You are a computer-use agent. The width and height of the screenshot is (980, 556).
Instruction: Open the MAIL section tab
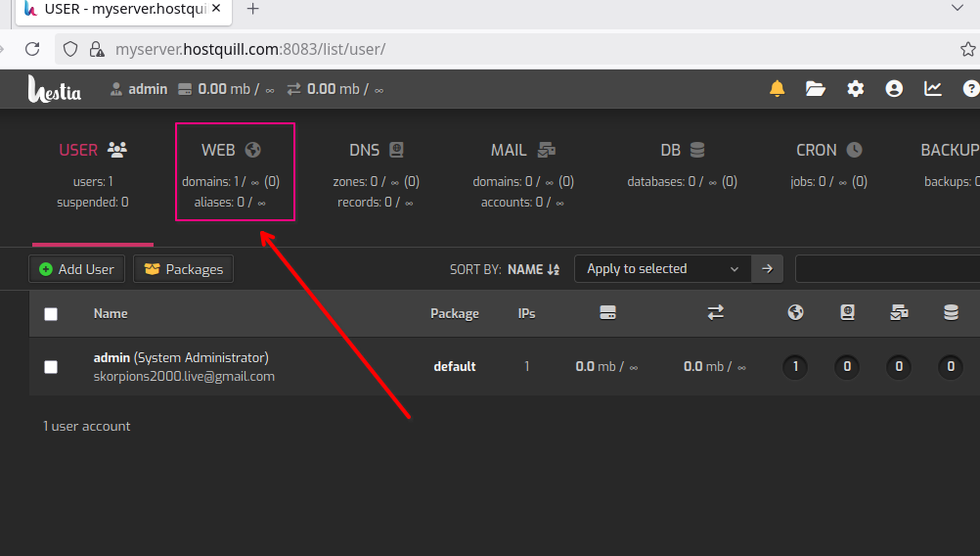tap(522, 151)
